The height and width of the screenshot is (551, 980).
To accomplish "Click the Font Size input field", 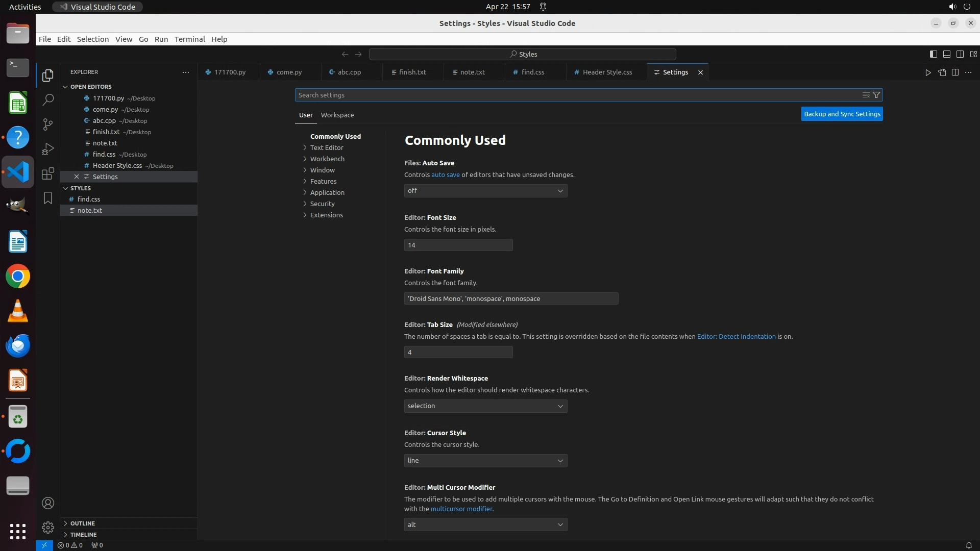I will coord(458,245).
